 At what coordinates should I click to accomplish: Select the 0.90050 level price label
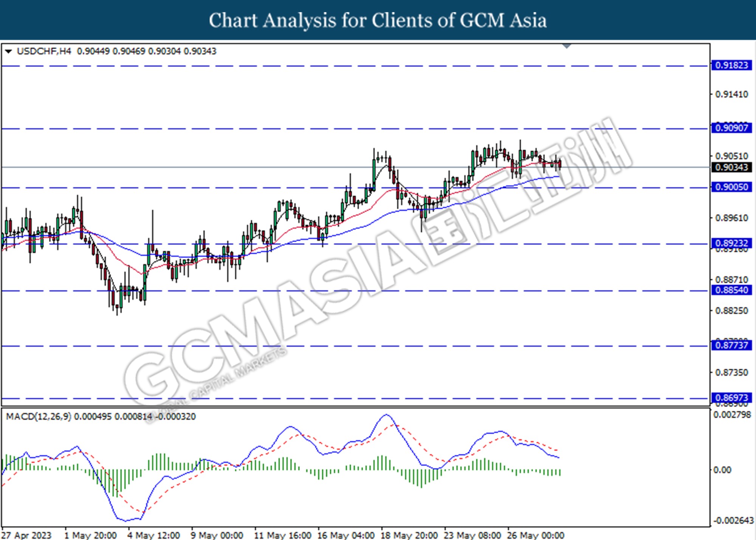click(x=731, y=187)
